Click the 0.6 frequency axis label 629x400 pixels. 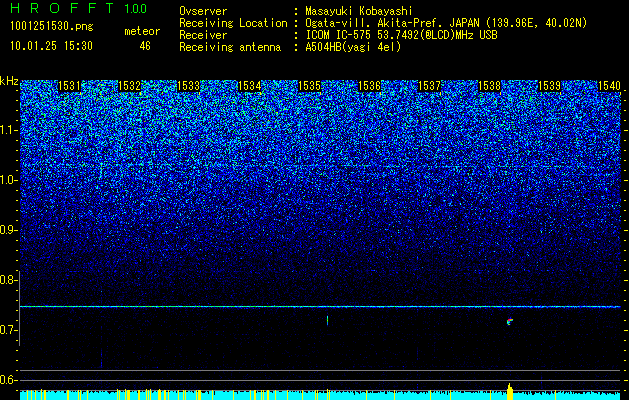pos(8,380)
